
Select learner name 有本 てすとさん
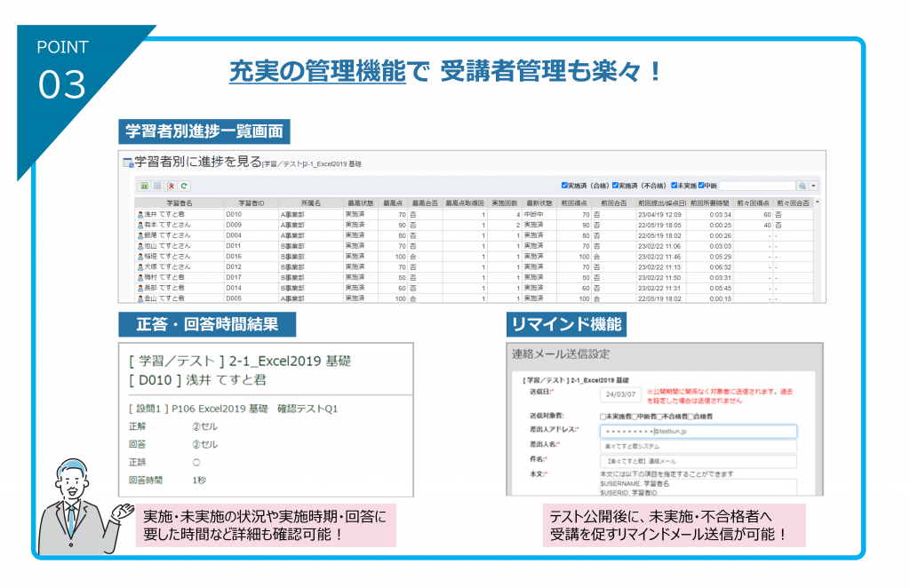tap(167, 225)
